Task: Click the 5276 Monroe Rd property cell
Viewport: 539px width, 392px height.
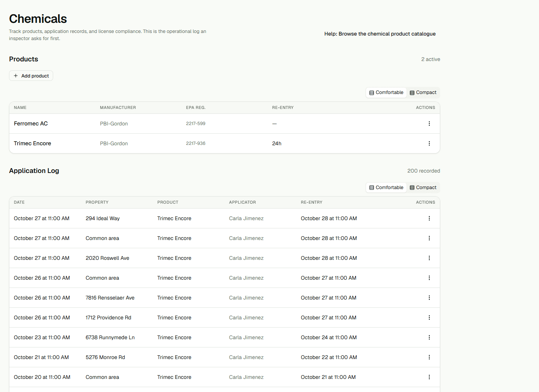Action: pyautogui.click(x=105, y=357)
